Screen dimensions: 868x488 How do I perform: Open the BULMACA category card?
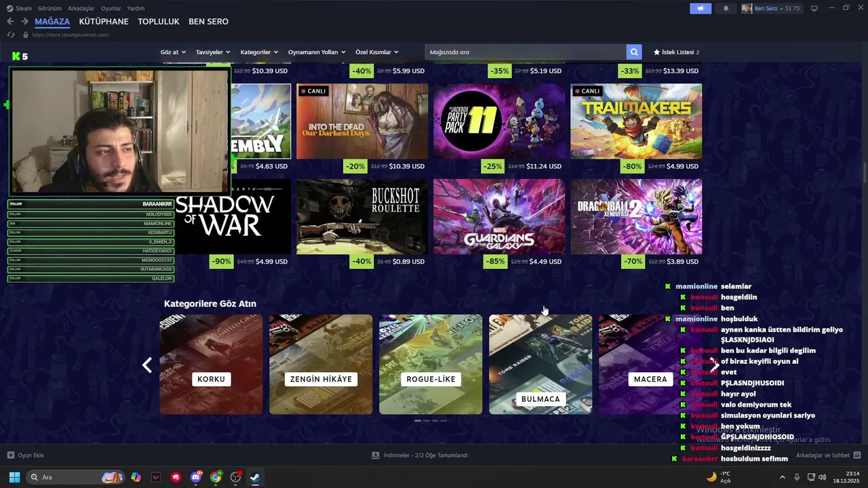(x=540, y=365)
